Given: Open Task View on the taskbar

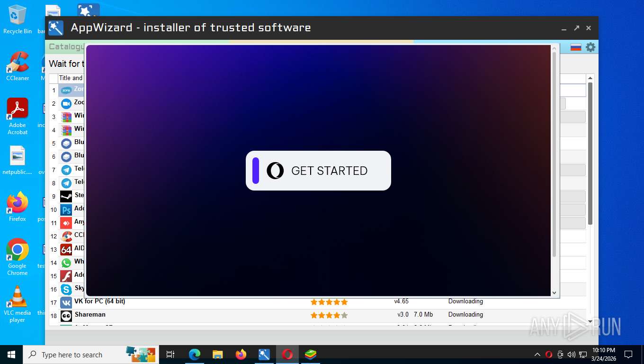Looking at the screenshot, I should [x=170, y=355].
